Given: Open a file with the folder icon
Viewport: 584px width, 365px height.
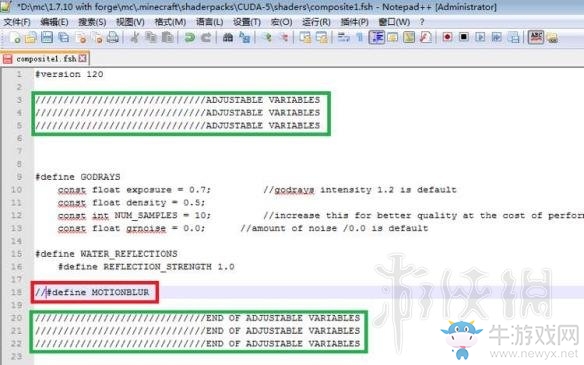Looking at the screenshot, I should click(31, 38).
